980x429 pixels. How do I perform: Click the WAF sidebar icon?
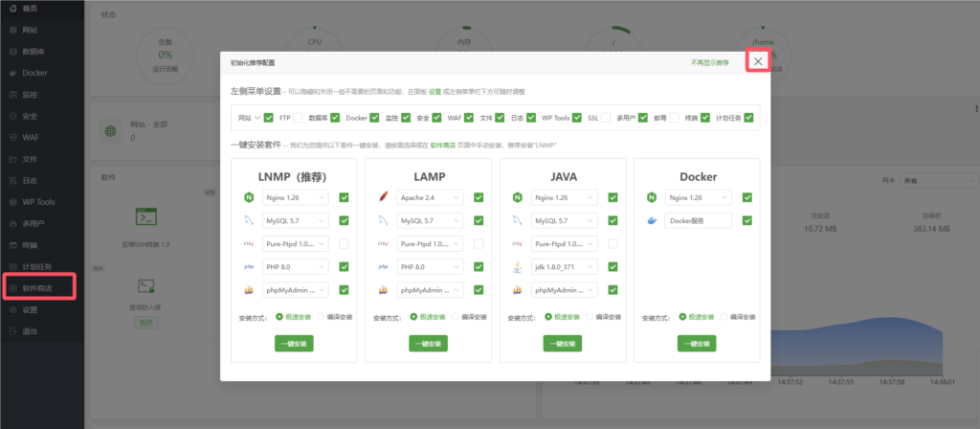tap(13, 138)
